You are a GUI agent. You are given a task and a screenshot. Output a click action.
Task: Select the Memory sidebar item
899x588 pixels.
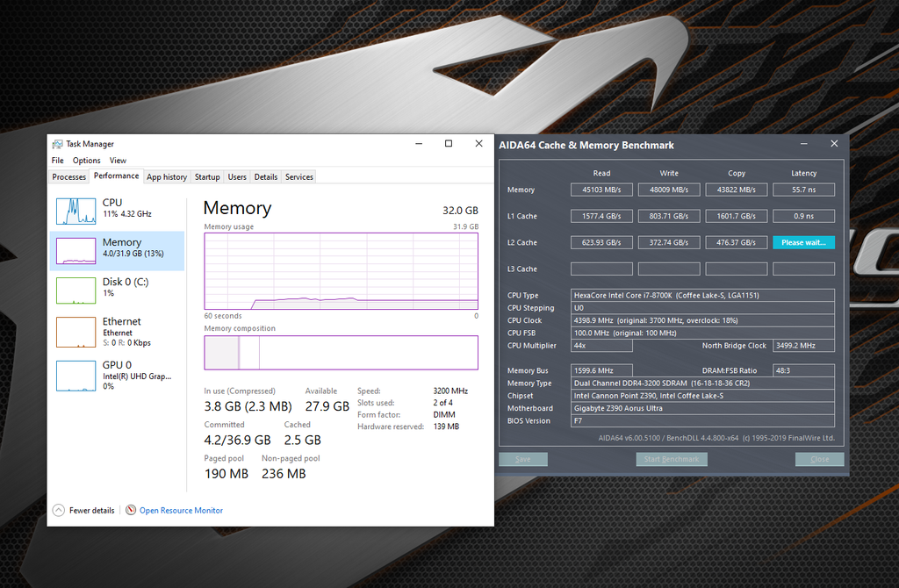tap(117, 250)
